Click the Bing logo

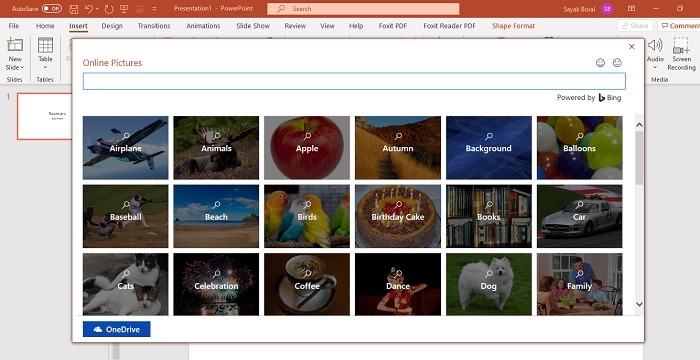pyautogui.click(x=610, y=97)
